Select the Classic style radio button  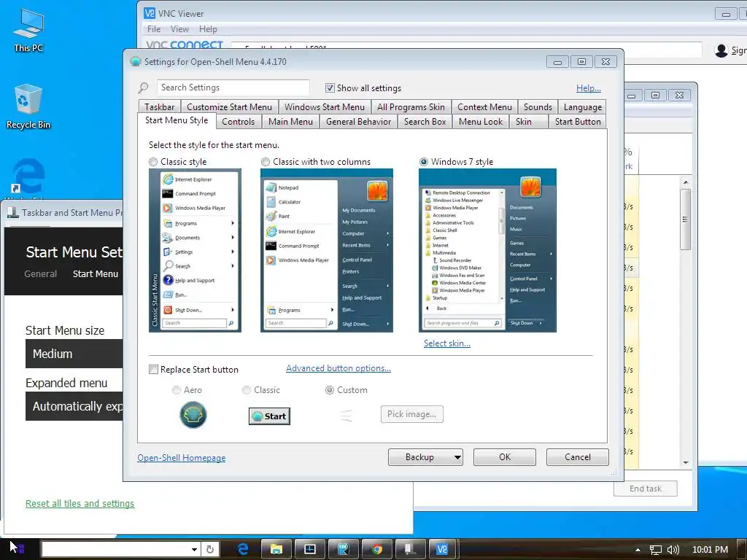(x=153, y=162)
